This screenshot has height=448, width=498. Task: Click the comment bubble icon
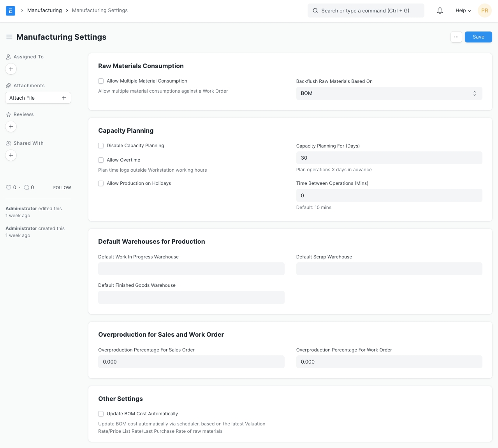tap(26, 188)
